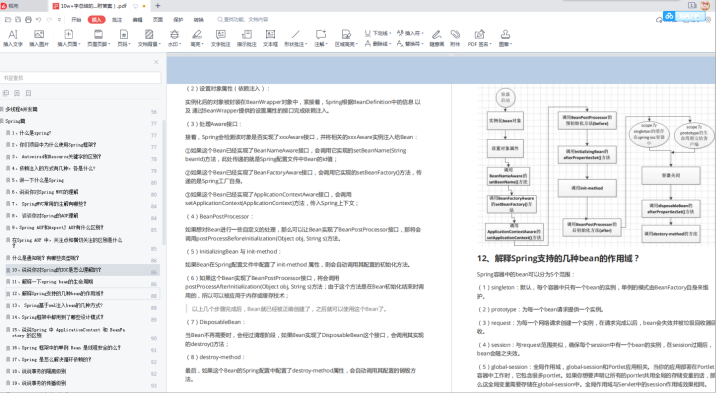Screen dimensions: 720x394
Task: Select the 区域高亮 (Area Highlight) tool
Action: [346, 38]
